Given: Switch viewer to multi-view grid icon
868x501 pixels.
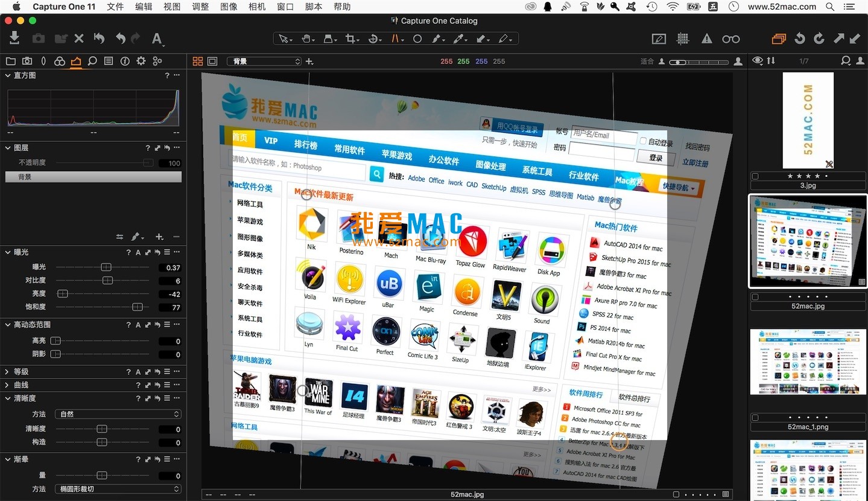Looking at the screenshot, I should click(198, 61).
